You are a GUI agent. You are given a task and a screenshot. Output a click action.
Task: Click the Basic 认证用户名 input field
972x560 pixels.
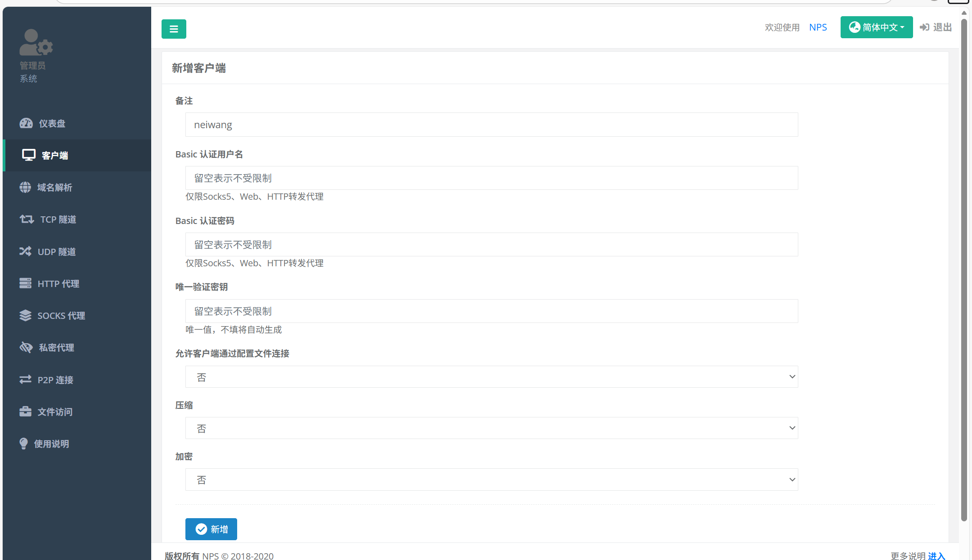491,178
